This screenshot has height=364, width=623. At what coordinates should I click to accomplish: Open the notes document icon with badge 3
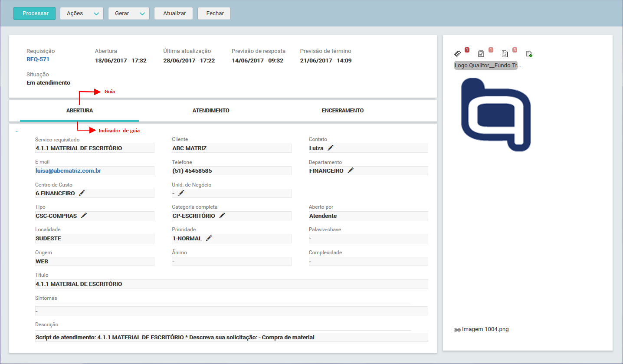pyautogui.click(x=505, y=54)
